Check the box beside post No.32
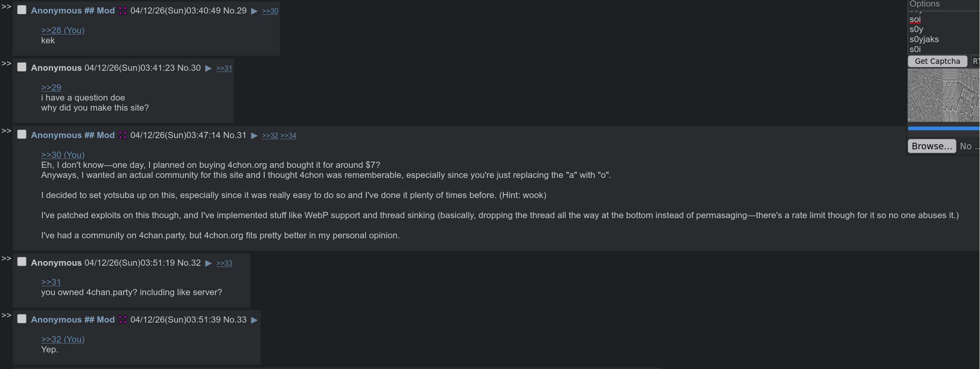Image resolution: width=980 pixels, height=369 pixels. (x=22, y=262)
